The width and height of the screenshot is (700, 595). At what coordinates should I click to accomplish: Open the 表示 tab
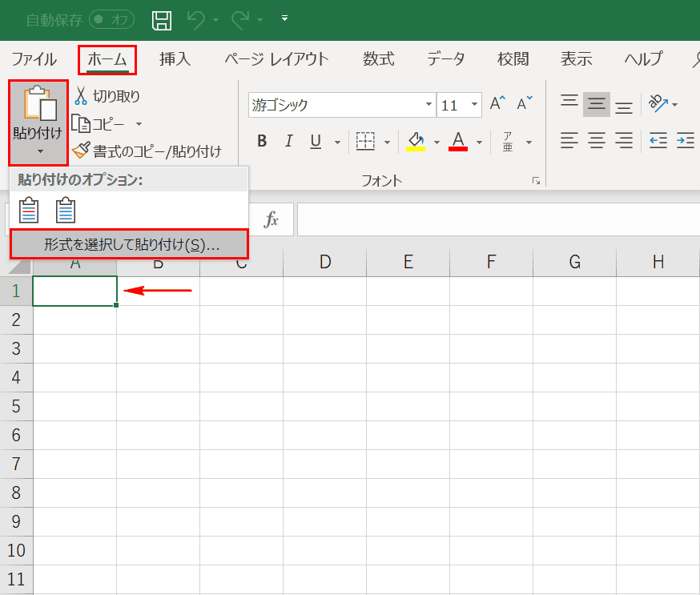tap(577, 59)
